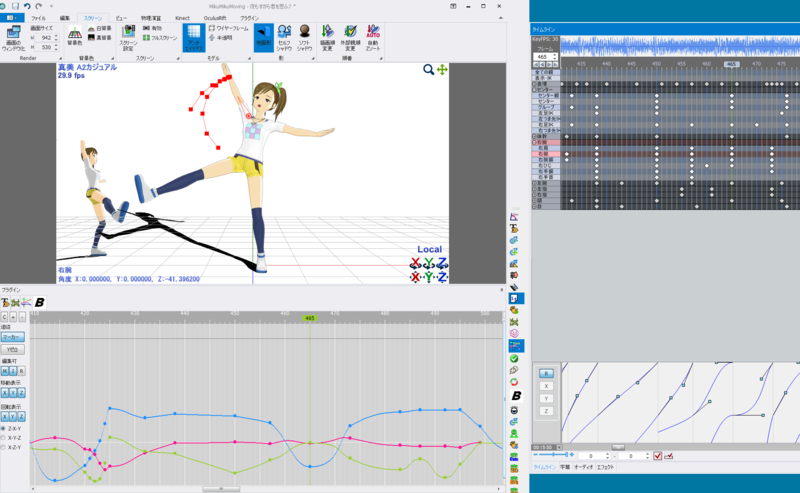
Task: Click the screen height H input field
Action: pyautogui.click(x=46, y=47)
